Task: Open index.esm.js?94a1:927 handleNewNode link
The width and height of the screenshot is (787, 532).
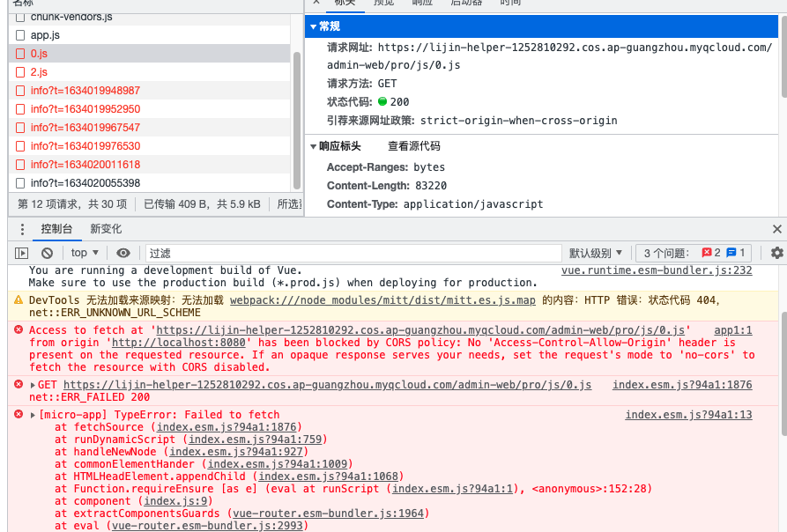Action: coord(236,452)
